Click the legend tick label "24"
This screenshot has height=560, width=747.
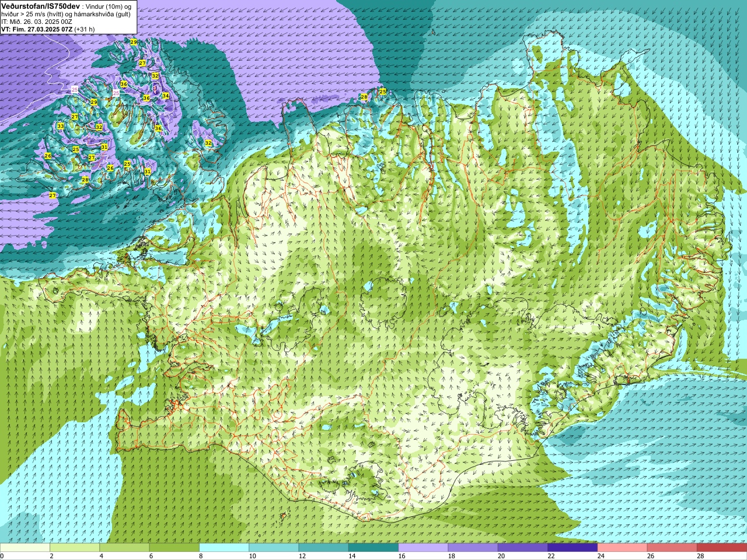coord(601,556)
